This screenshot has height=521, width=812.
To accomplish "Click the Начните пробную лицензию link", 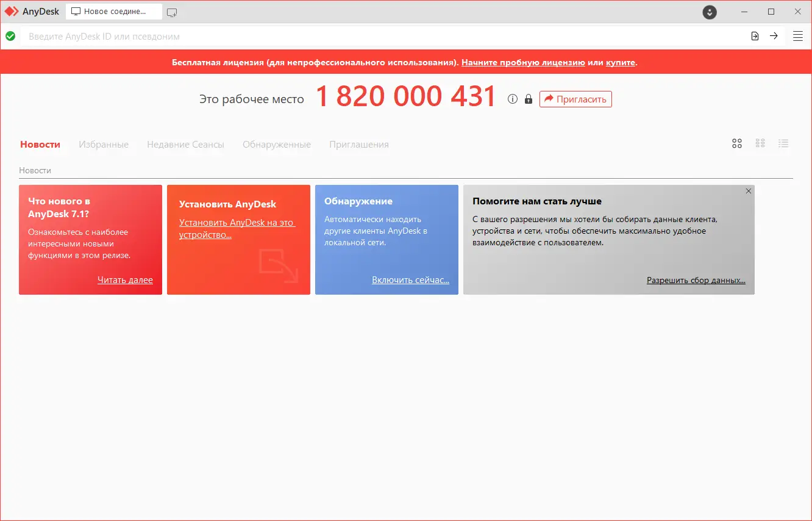I will click(x=523, y=62).
